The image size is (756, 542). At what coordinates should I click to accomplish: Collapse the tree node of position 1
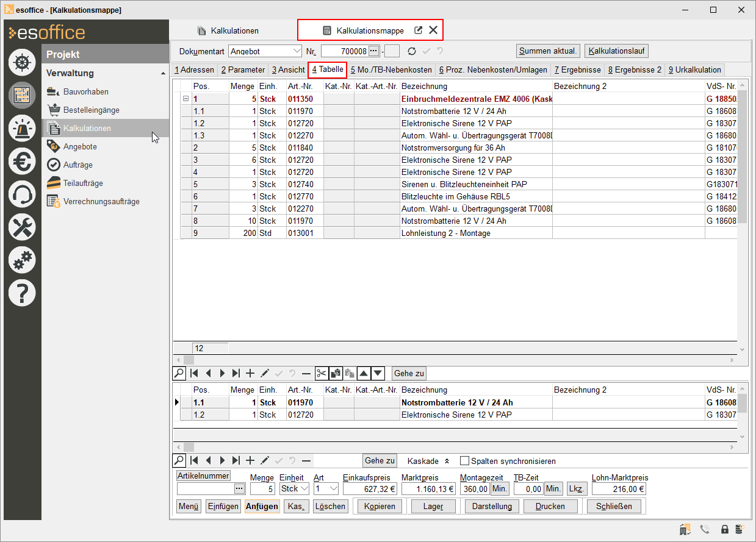click(185, 99)
